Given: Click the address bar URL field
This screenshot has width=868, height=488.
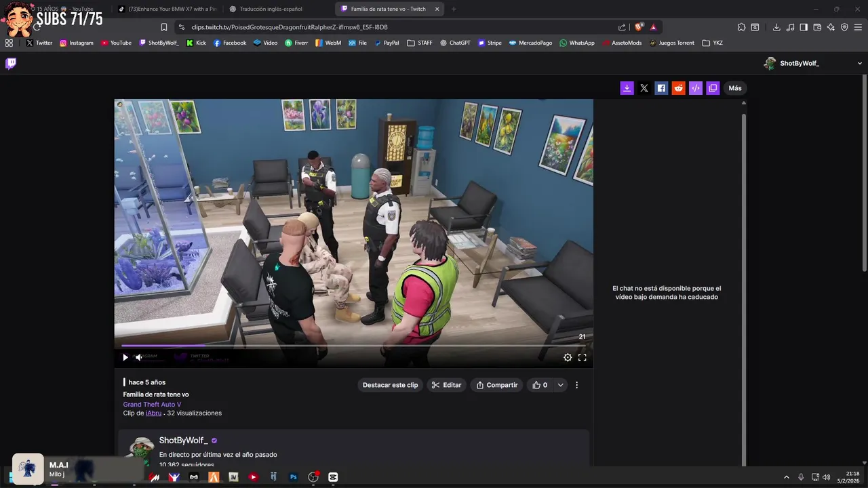Looking at the screenshot, I should pos(393,27).
